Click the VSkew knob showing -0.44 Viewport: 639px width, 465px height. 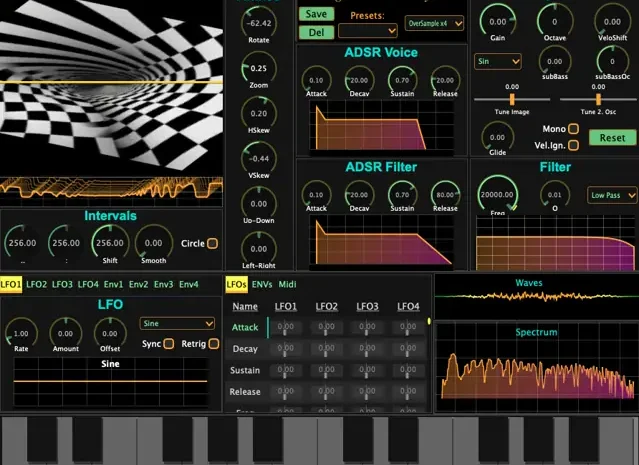coord(259,159)
